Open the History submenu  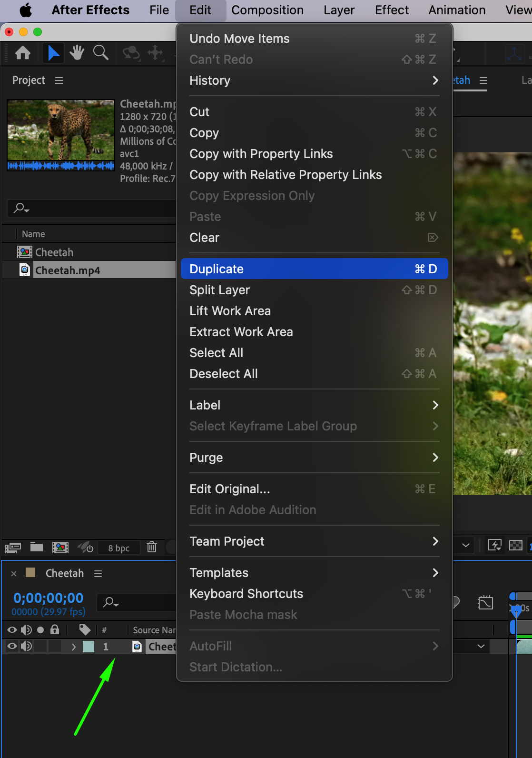pos(314,80)
